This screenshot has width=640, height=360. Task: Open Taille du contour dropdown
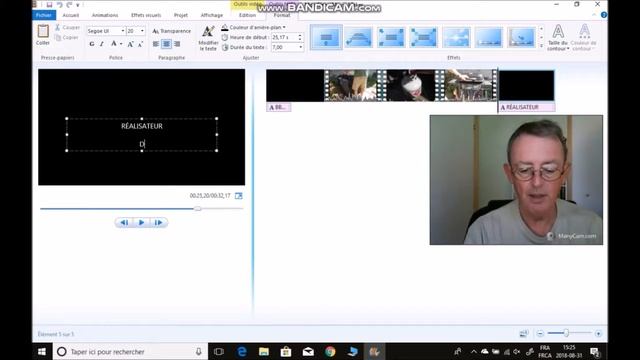pyautogui.click(x=558, y=38)
